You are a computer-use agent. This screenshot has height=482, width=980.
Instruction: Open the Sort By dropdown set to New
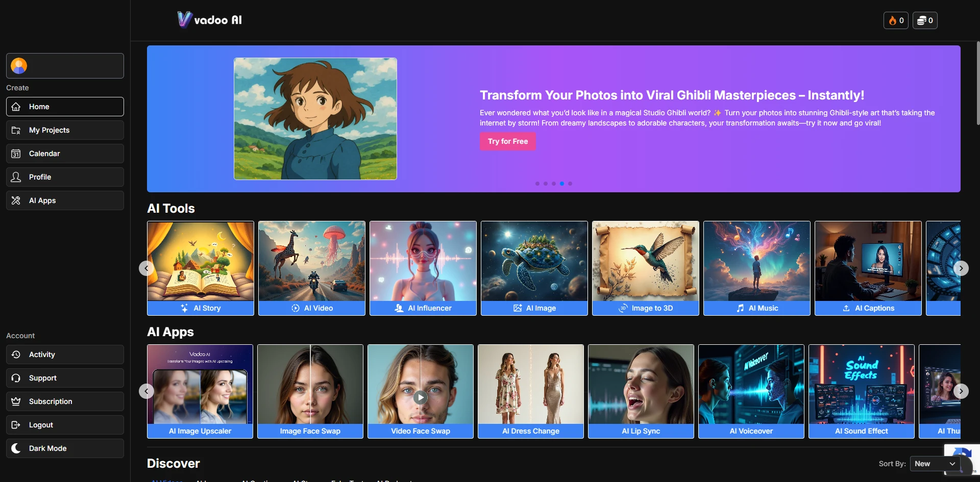coord(936,464)
